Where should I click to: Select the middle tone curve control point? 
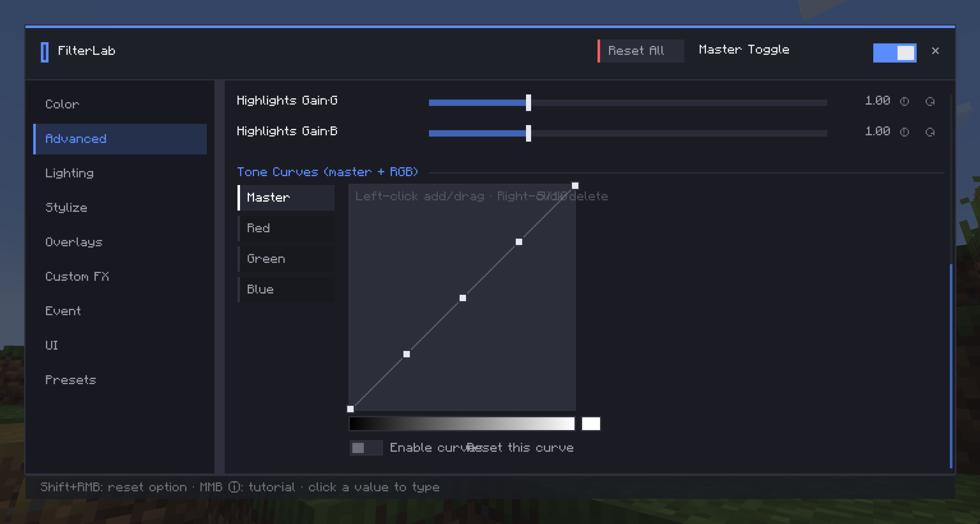463,298
